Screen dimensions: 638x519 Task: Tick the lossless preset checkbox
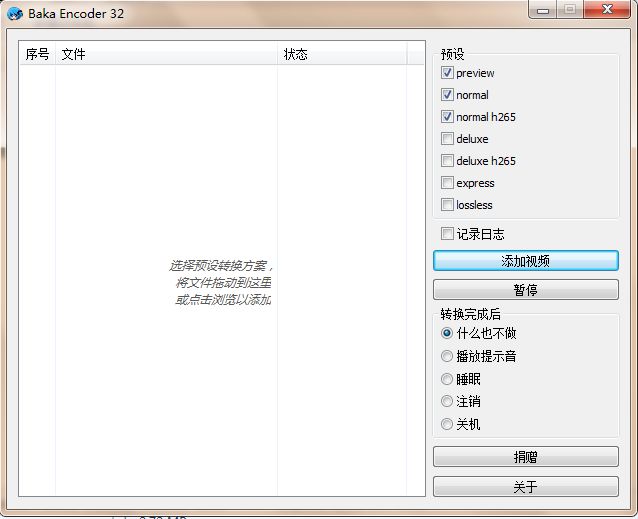tap(447, 205)
